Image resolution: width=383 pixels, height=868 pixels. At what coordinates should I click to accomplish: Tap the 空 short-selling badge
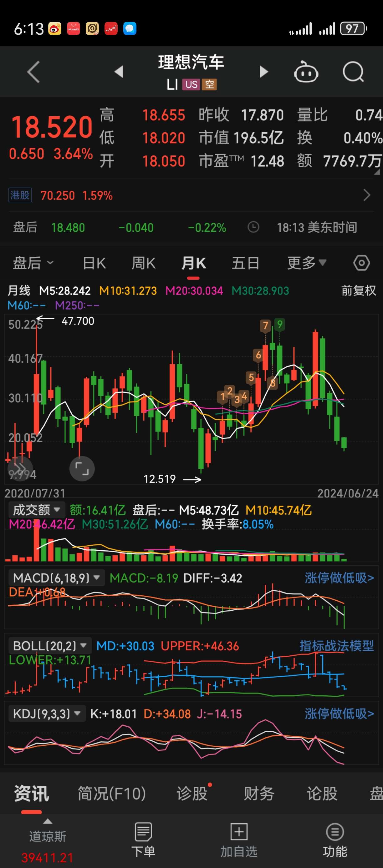(209, 84)
